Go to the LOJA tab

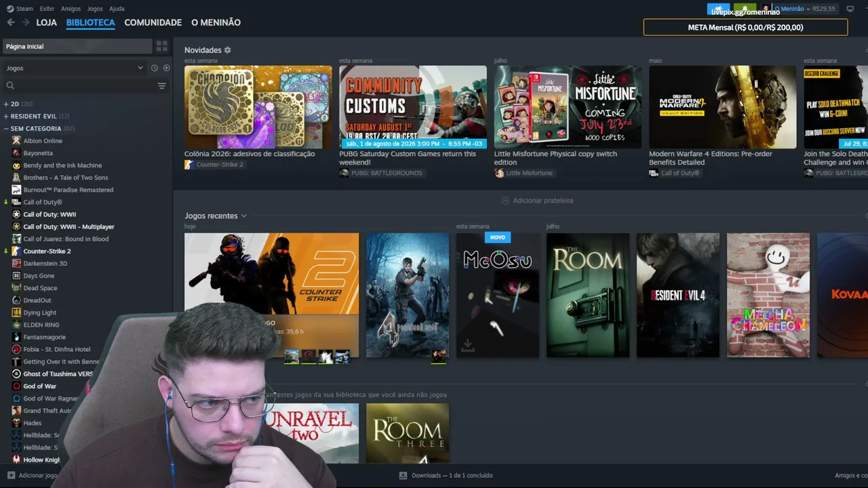[x=47, y=22]
